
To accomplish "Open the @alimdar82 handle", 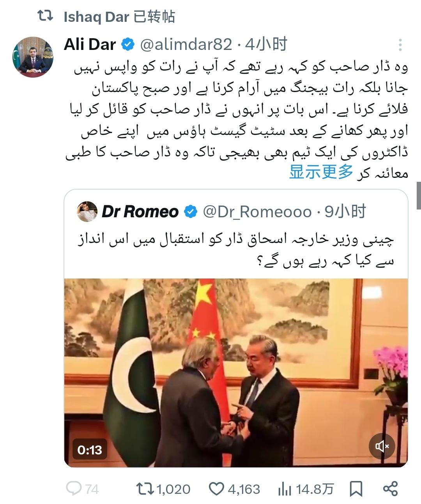I will pyautogui.click(x=186, y=45).
